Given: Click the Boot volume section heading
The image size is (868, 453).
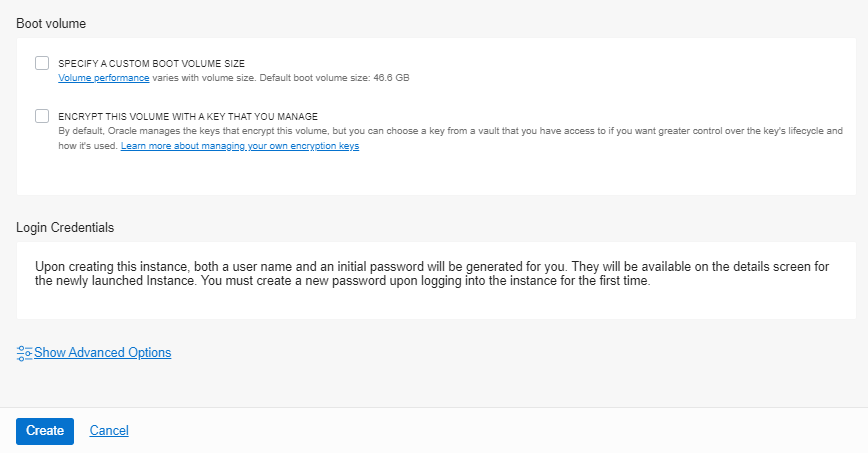Looking at the screenshot, I should 50,22.
